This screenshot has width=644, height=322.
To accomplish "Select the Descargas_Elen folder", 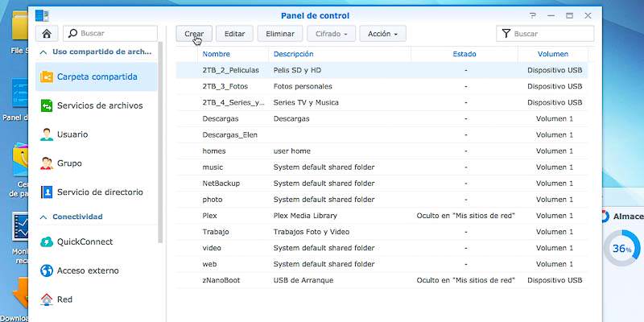I will click(x=230, y=134).
